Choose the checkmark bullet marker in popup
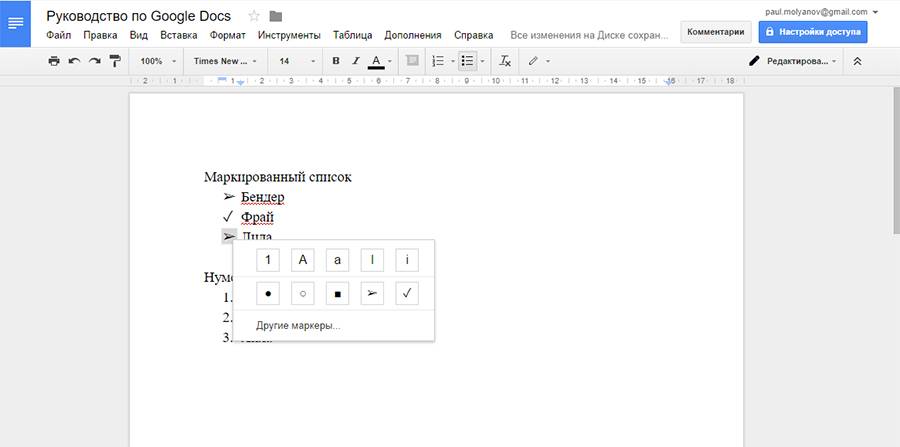Image resolution: width=900 pixels, height=447 pixels. point(407,294)
